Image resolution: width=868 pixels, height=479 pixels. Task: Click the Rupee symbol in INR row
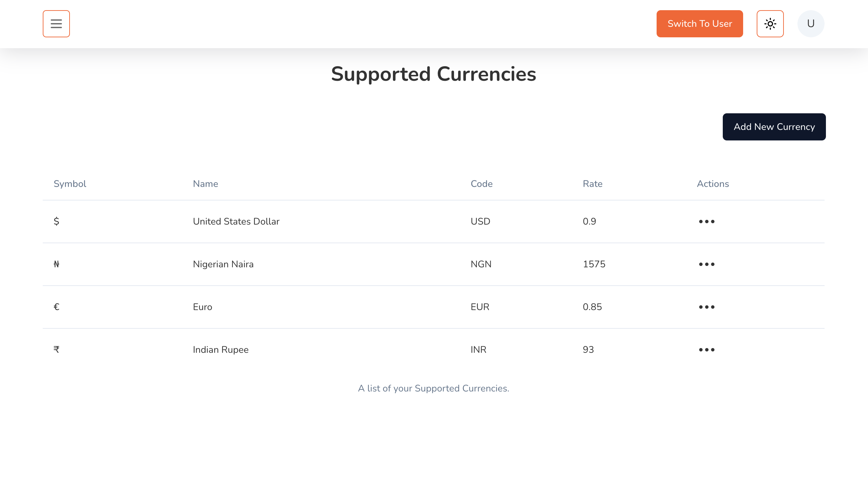click(x=57, y=350)
